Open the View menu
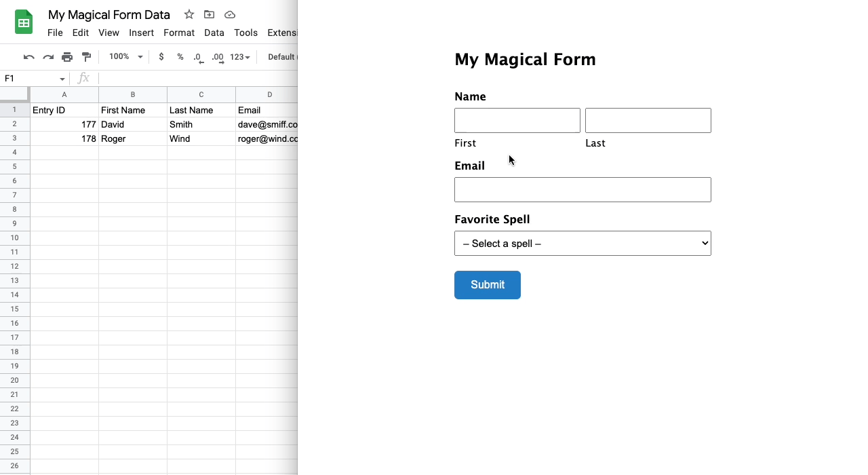The width and height of the screenshot is (868, 475). (x=108, y=33)
